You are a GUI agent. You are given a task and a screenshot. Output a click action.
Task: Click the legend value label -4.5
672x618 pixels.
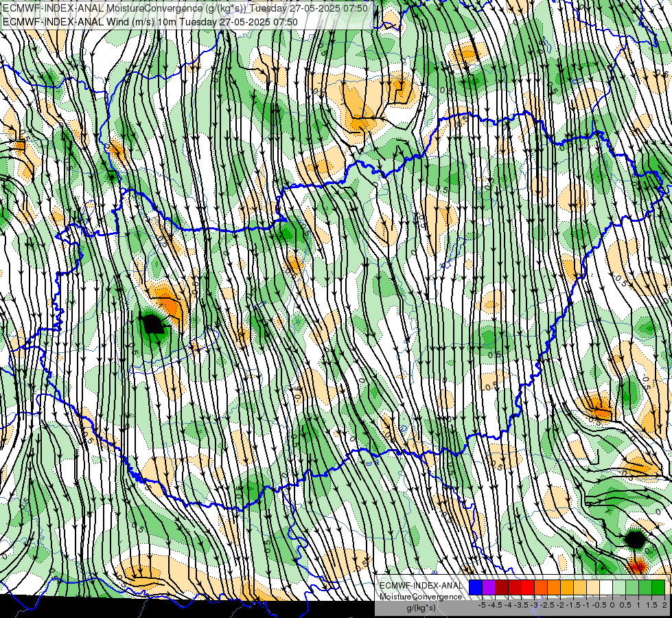pyautogui.click(x=495, y=605)
